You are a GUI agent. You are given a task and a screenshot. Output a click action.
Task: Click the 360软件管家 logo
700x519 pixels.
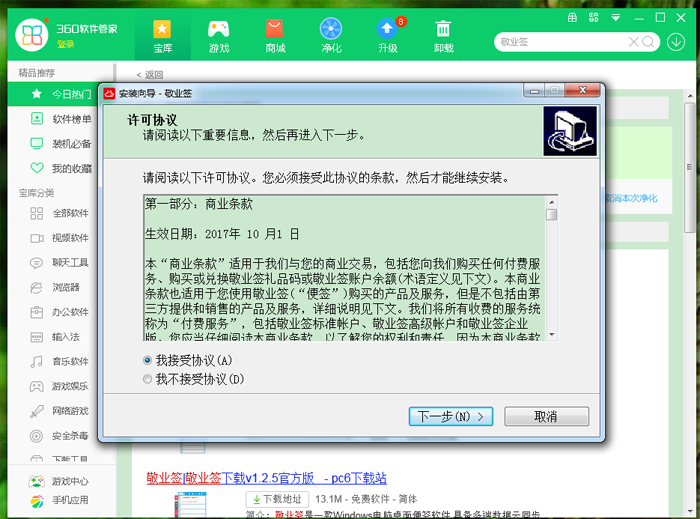[32, 35]
